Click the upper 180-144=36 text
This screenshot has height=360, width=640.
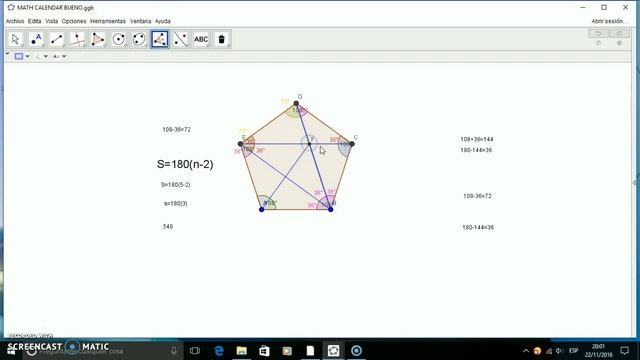coord(476,150)
